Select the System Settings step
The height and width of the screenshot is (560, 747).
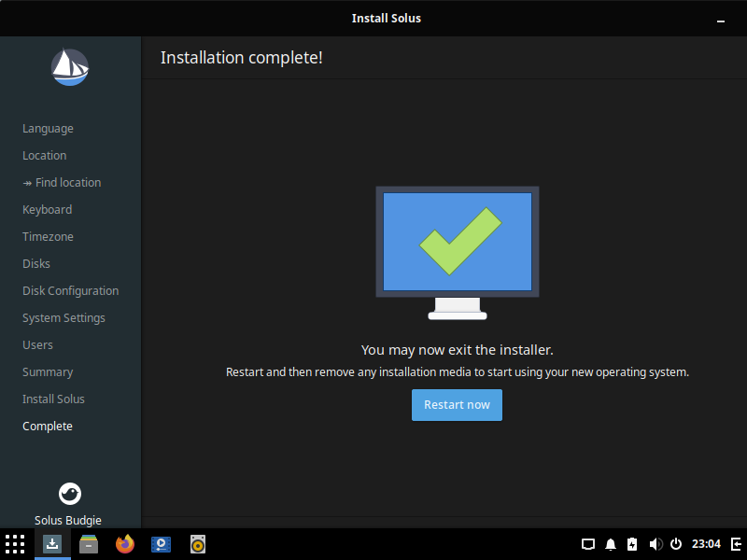pyautogui.click(x=63, y=318)
